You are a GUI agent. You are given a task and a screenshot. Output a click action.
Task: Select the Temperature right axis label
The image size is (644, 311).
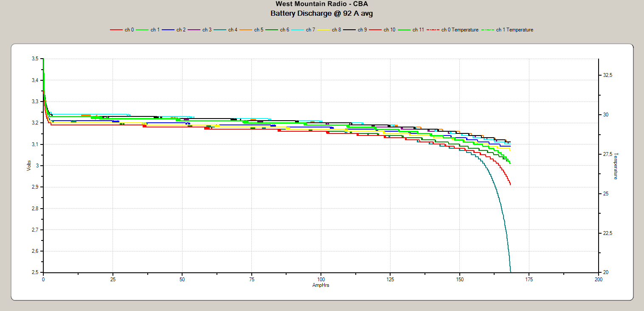coord(616,166)
